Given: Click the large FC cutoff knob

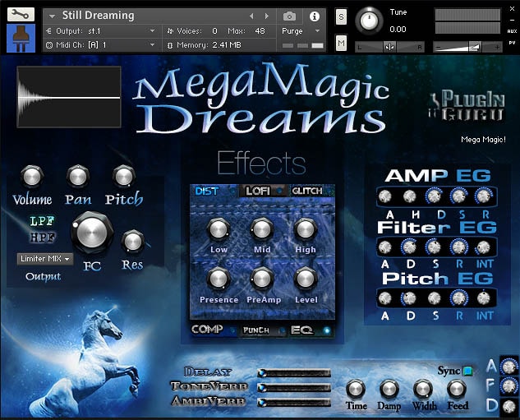Looking at the screenshot, I should pos(91,234).
